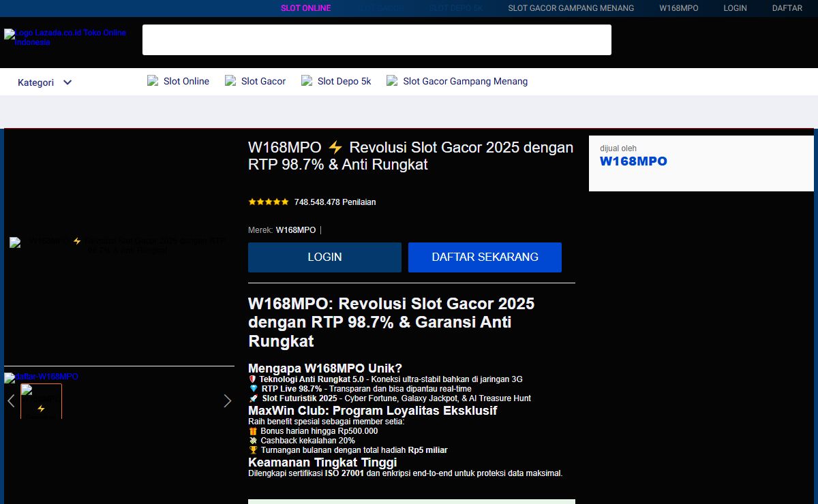Open the SLOT ONLINE top bar link
Screen dimensions: 818x504
(x=305, y=8)
